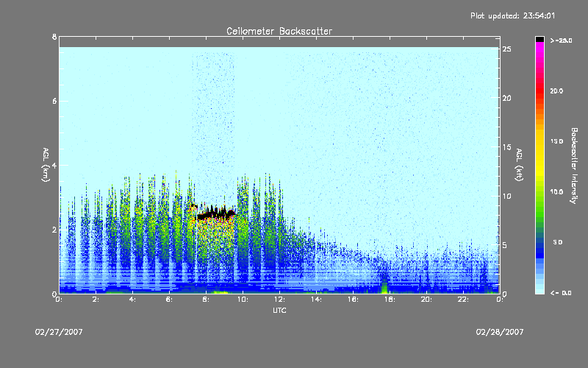This screenshot has width=588, height=368.
Task: Click the '4:' UTC hour tick label
Action: [x=133, y=300]
